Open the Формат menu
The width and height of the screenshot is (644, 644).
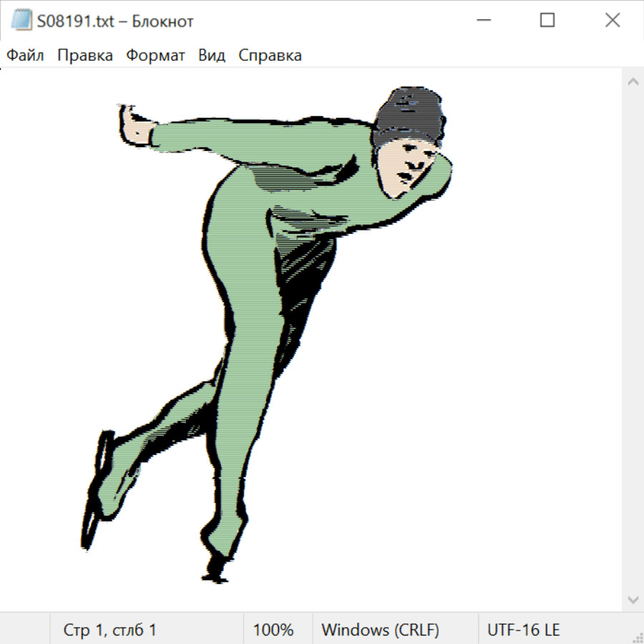coord(155,56)
